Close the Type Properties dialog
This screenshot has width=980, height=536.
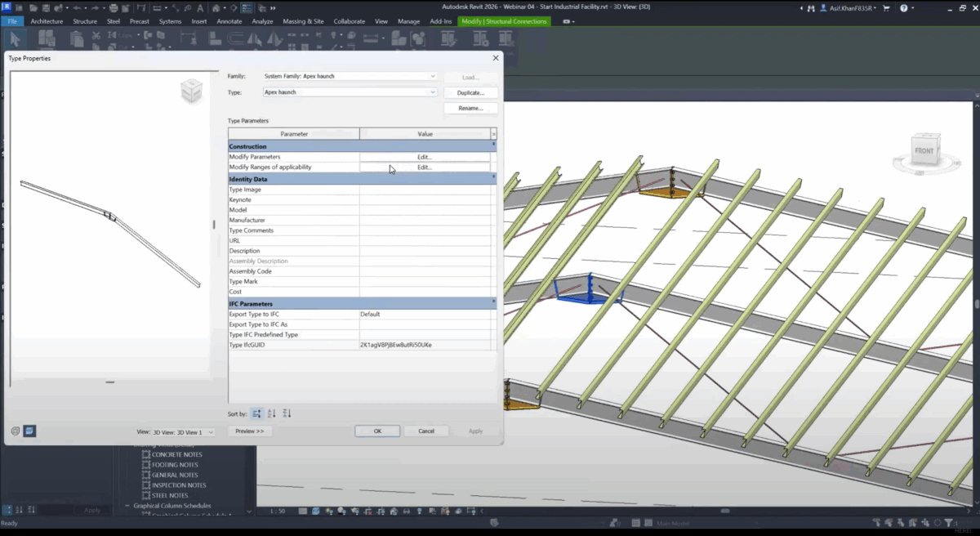(496, 58)
